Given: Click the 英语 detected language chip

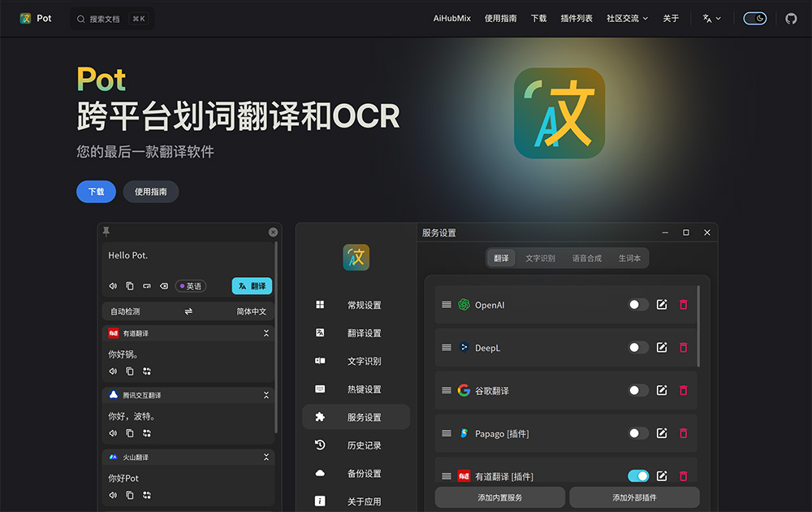Looking at the screenshot, I should point(191,286).
